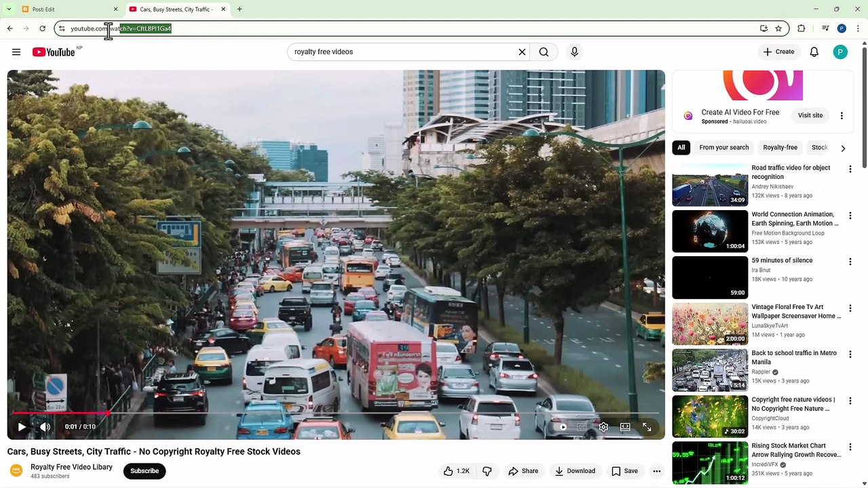Start voice search with the microphone
This screenshot has height=488, width=868.
574,52
